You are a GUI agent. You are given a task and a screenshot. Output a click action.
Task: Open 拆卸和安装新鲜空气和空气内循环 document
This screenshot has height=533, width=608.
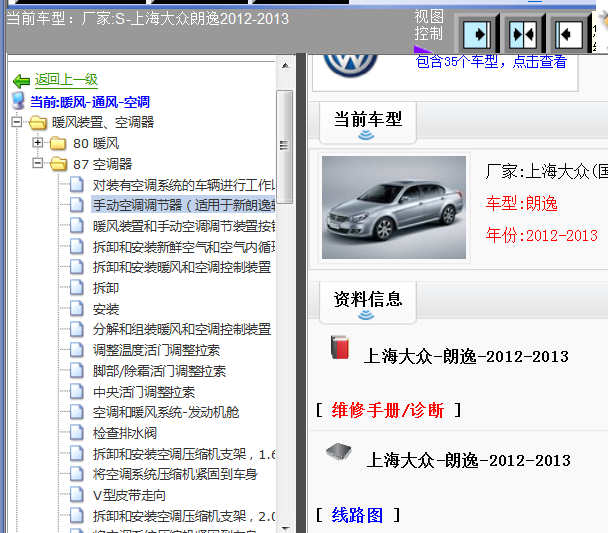click(183, 247)
